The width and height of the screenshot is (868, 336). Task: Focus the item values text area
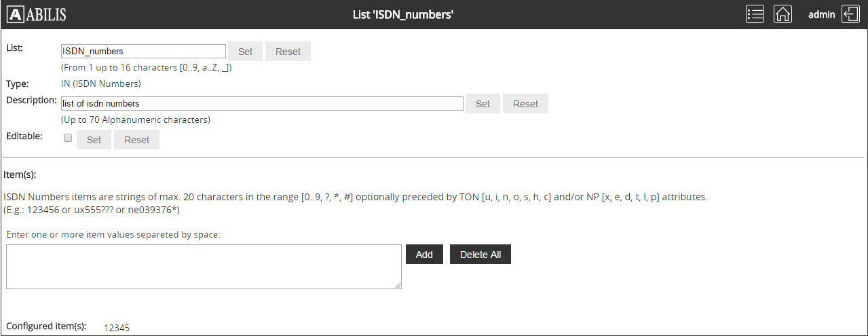(x=204, y=266)
